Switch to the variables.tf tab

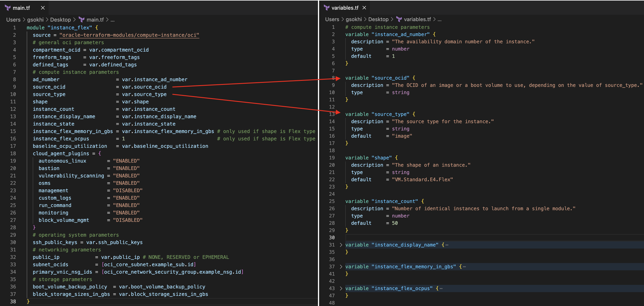(x=345, y=8)
